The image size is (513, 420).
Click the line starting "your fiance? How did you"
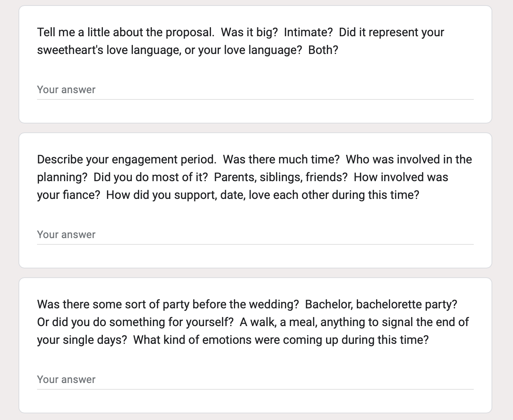click(x=228, y=195)
